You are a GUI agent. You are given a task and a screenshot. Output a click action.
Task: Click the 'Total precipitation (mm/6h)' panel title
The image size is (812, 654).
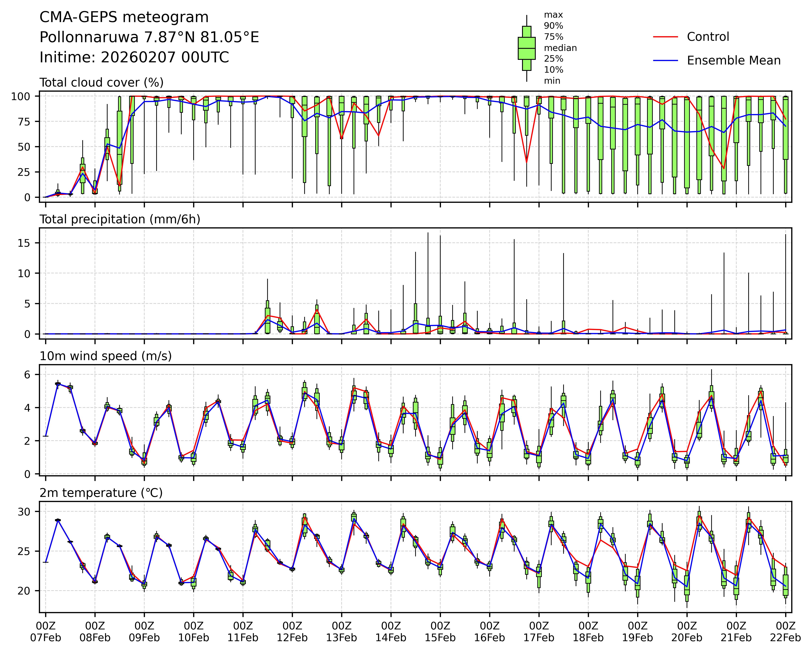(x=120, y=219)
